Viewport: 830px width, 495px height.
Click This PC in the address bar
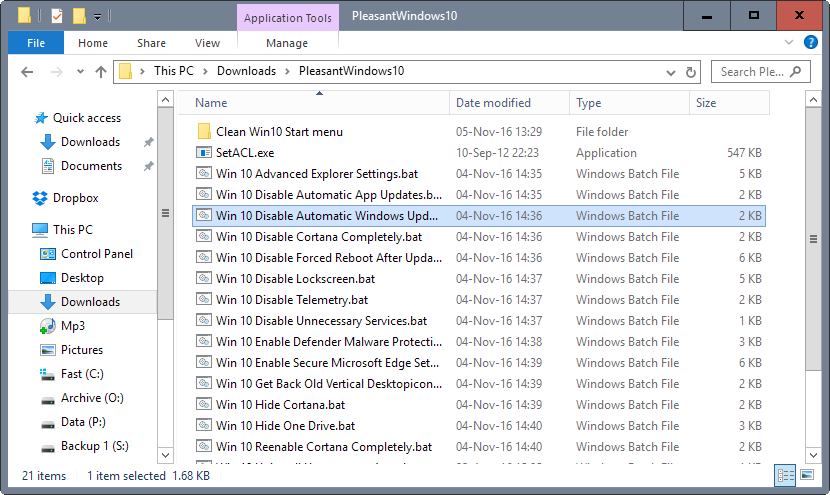pos(174,71)
